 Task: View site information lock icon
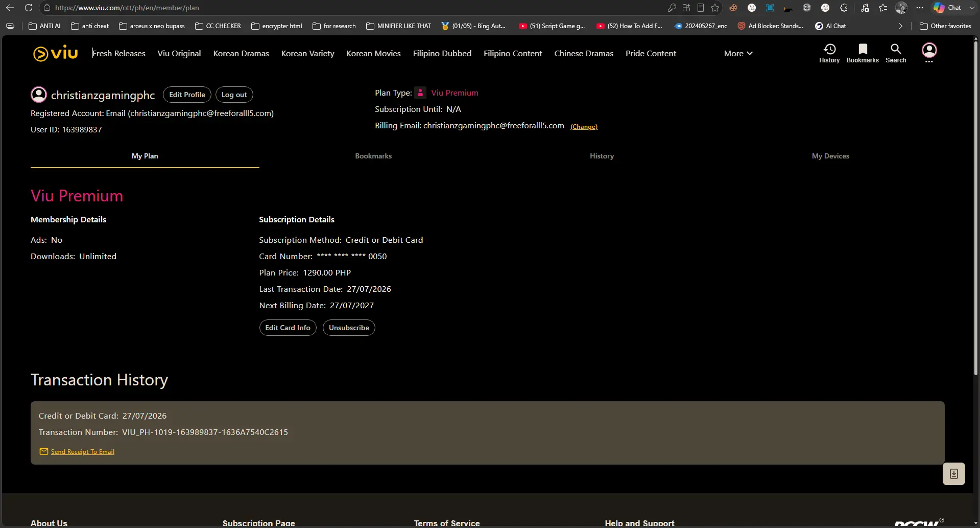coord(47,8)
